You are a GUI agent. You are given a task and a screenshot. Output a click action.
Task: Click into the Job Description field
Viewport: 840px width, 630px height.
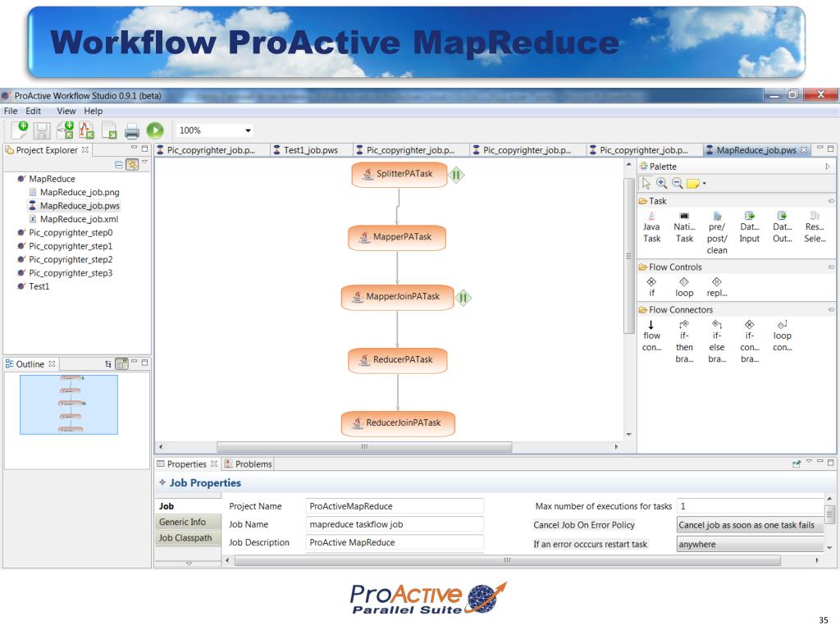click(x=395, y=543)
